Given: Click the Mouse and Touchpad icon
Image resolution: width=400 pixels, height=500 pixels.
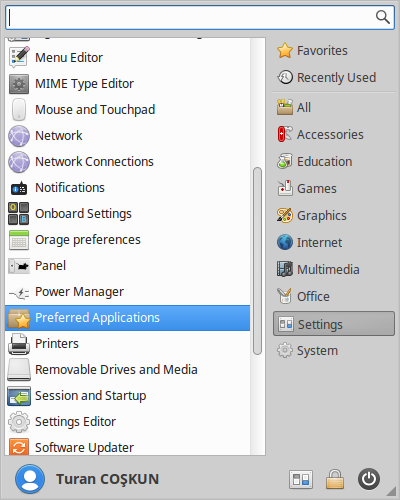Looking at the screenshot, I should point(19,110).
